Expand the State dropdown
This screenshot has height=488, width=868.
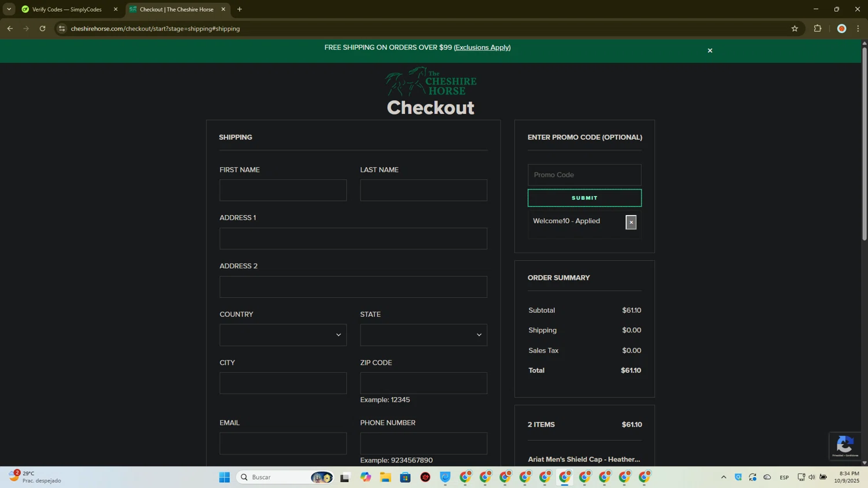click(x=424, y=335)
